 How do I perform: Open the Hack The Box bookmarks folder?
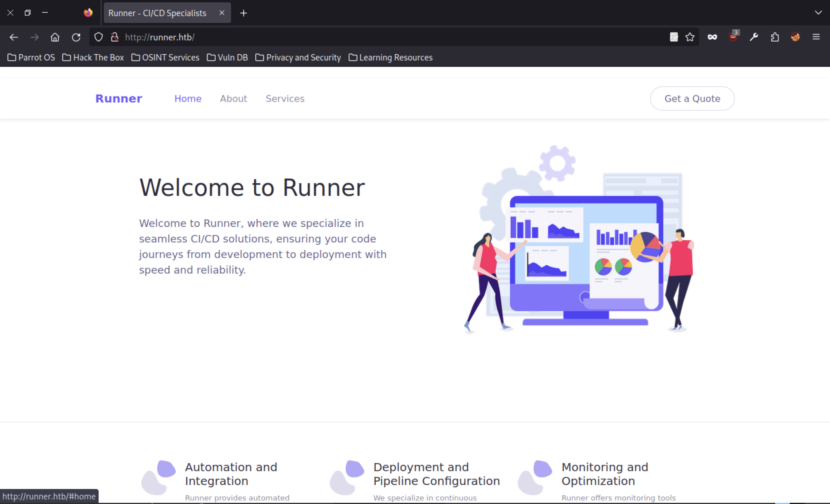tap(93, 58)
